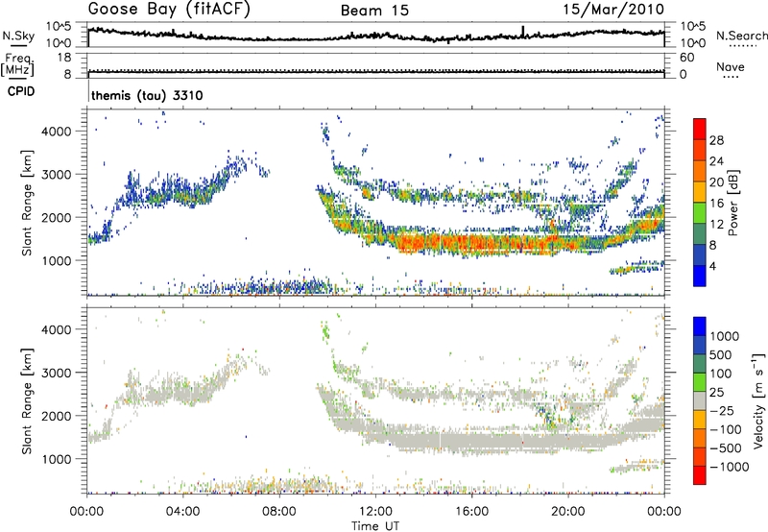Pick the gray ±25 velocity color swatch
The width and height of the screenshot is (768, 532).
pyautogui.click(x=700, y=401)
